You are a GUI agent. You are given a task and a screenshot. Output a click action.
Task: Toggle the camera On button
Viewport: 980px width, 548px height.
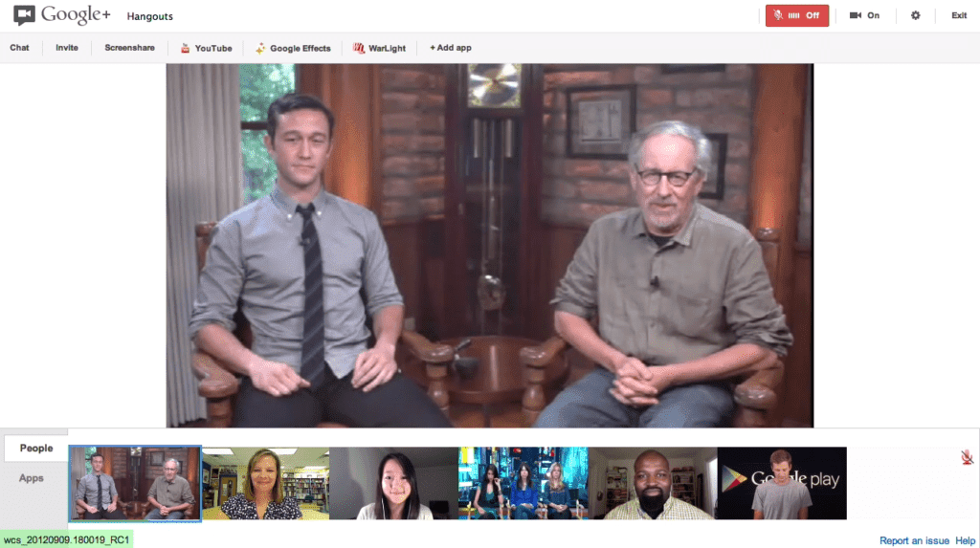point(864,15)
